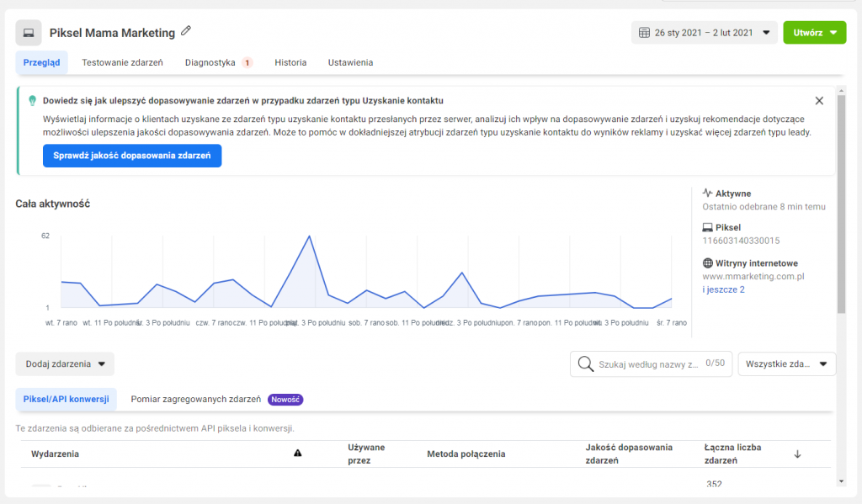The height and width of the screenshot is (504, 862).
Task: Switch to the Przegląd tab
Action: pos(42,62)
